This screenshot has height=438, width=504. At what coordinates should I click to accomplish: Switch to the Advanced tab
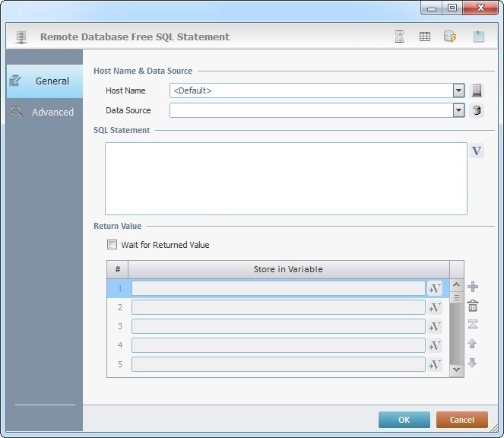coord(45,112)
